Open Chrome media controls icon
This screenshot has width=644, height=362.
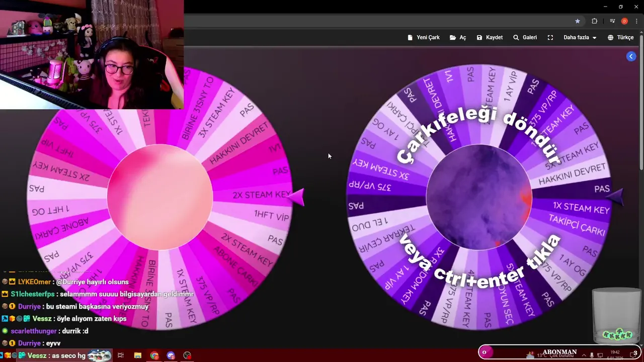click(x=612, y=21)
